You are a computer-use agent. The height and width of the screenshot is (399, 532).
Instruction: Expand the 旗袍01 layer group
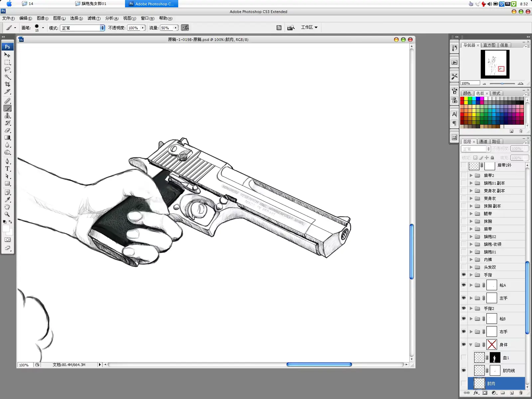471,252
